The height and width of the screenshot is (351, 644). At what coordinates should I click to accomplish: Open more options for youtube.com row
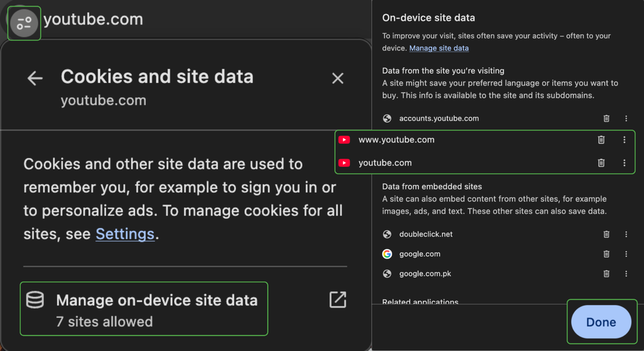point(625,163)
